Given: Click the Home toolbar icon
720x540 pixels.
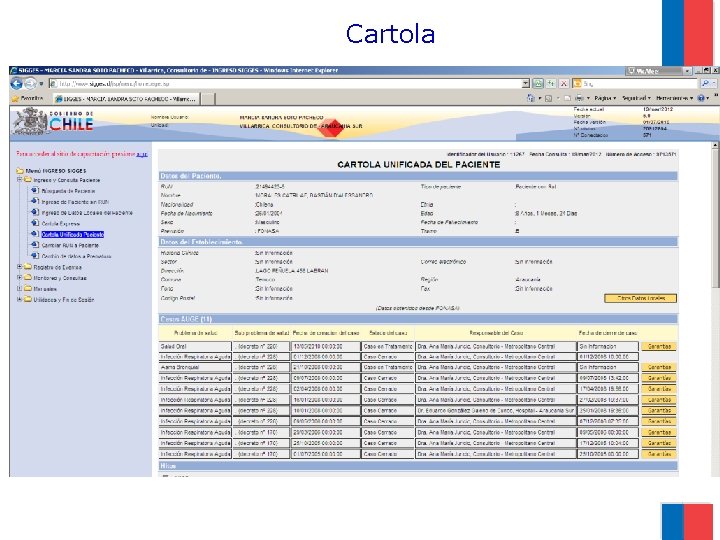Looking at the screenshot, I should click(x=531, y=98).
